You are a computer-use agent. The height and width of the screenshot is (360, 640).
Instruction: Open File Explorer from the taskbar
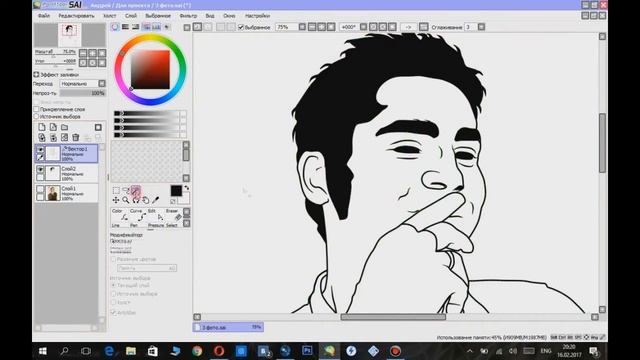click(x=131, y=351)
